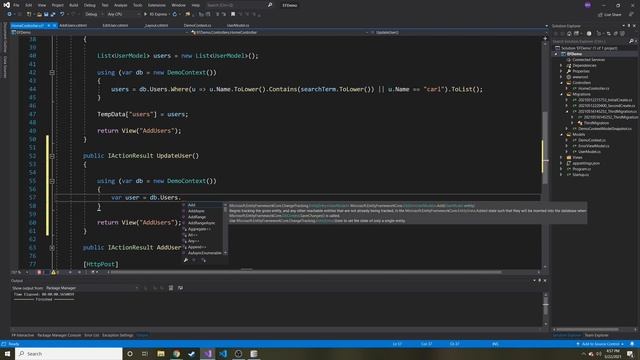Select Add in IntelliSense list
This screenshot has height=360, width=640.
coord(203,205)
